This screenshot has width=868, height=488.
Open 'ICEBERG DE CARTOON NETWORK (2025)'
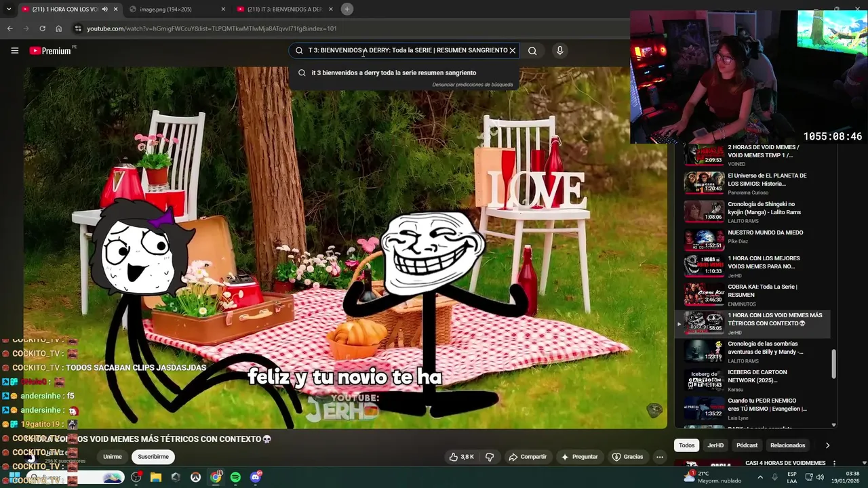(x=753, y=380)
